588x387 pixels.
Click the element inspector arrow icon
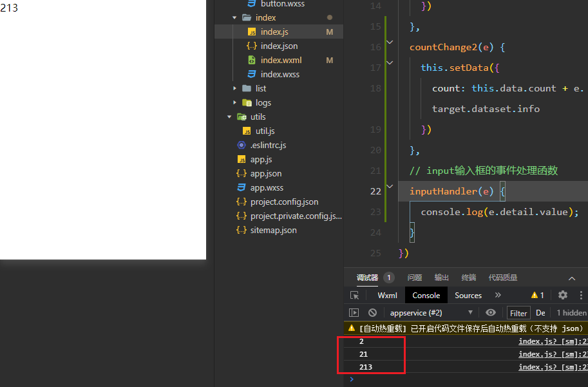tap(354, 295)
